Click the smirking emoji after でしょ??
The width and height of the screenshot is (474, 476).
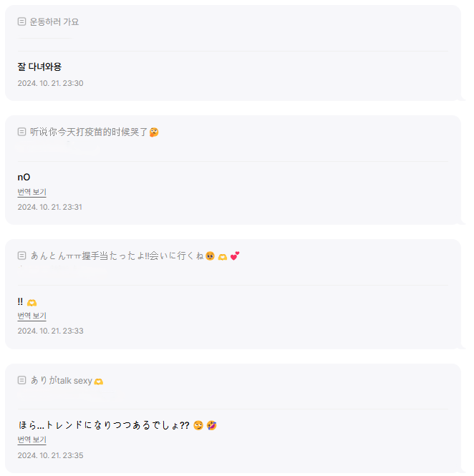pyautogui.click(x=198, y=425)
